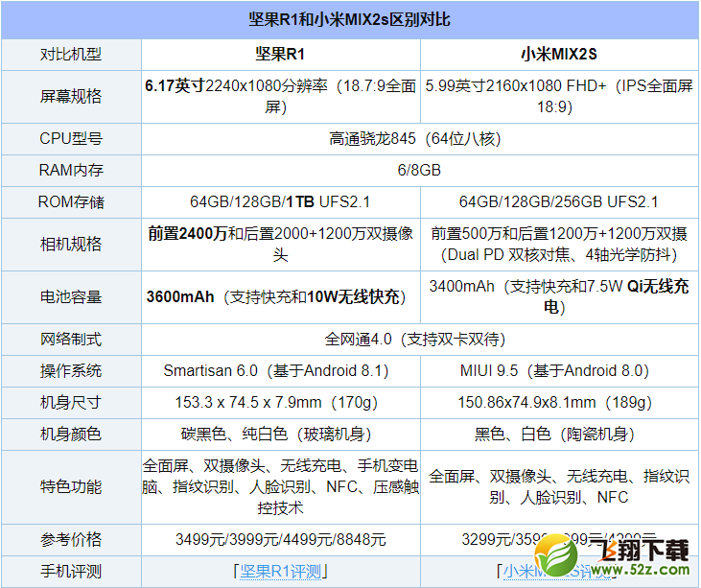The height and width of the screenshot is (588, 701).
Task: Select the MIUI 9.5 system cell
Action: click(x=559, y=371)
